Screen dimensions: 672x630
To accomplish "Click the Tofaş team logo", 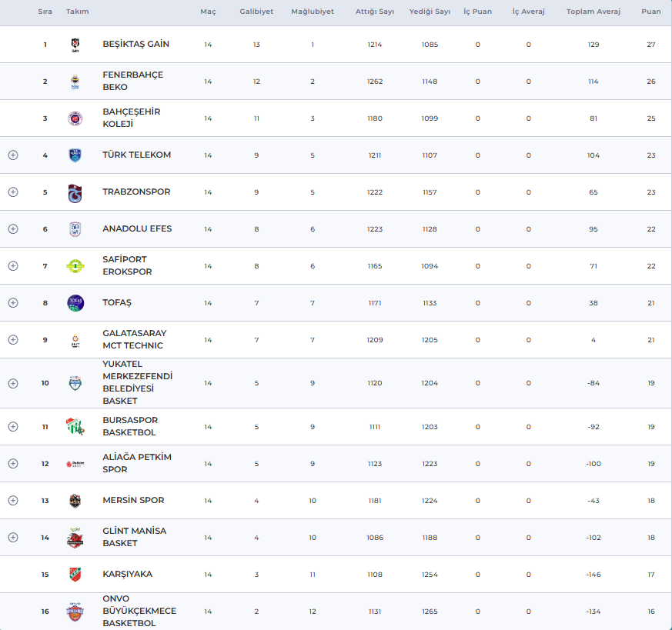I will pos(75,303).
